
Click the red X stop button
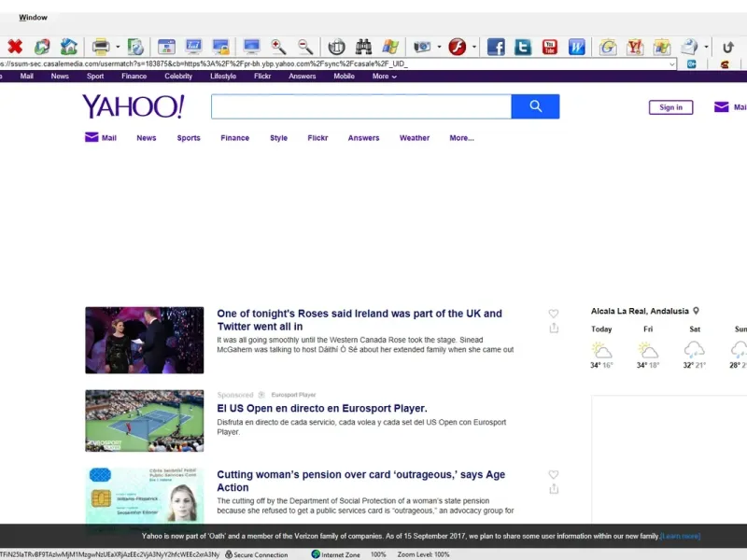click(x=15, y=47)
